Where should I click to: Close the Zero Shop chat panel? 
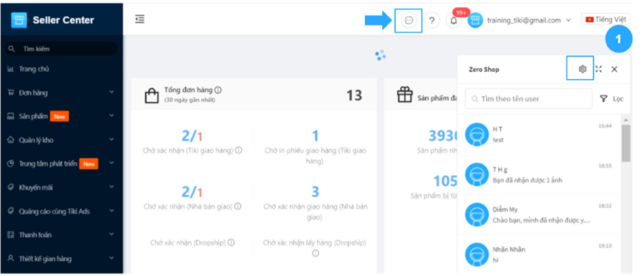tap(614, 69)
